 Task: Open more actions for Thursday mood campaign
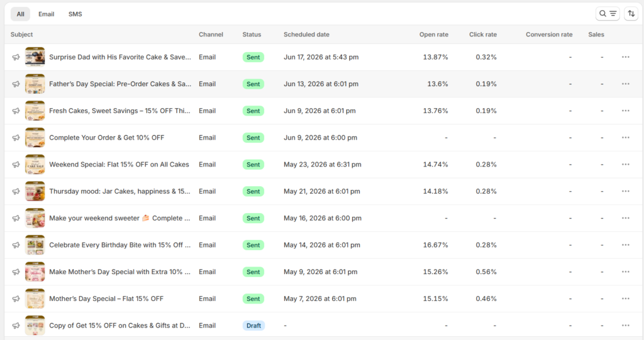click(x=626, y=191)
